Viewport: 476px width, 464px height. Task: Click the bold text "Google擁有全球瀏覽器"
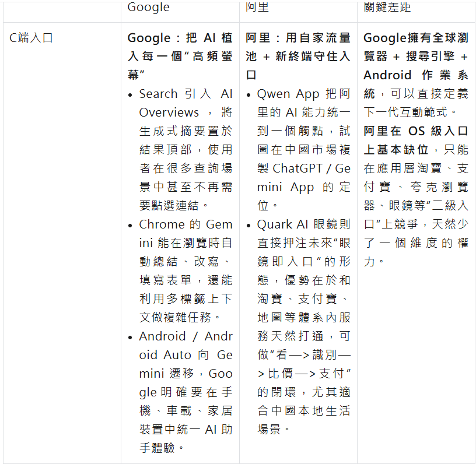(415, 38)
